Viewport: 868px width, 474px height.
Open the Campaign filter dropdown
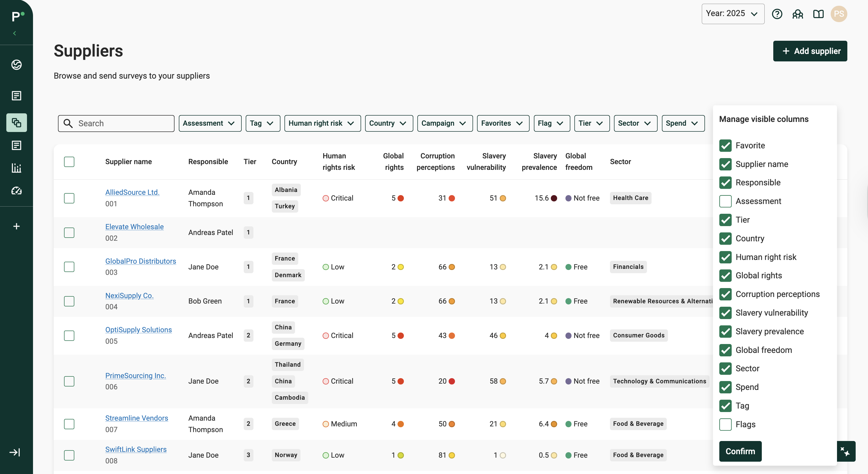[x=444, y=123]
